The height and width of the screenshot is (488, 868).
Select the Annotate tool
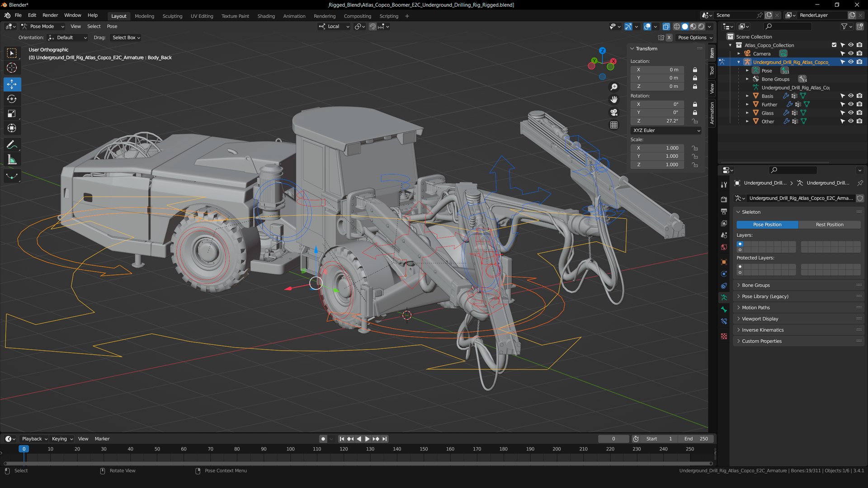coord(12,145)
